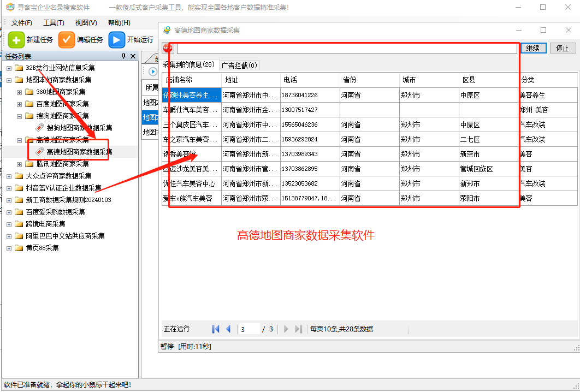Expand the 百度爱采购数据采集 folder
Image resolution: width=580 pixels, height=392 pixels.
[9, 212]
